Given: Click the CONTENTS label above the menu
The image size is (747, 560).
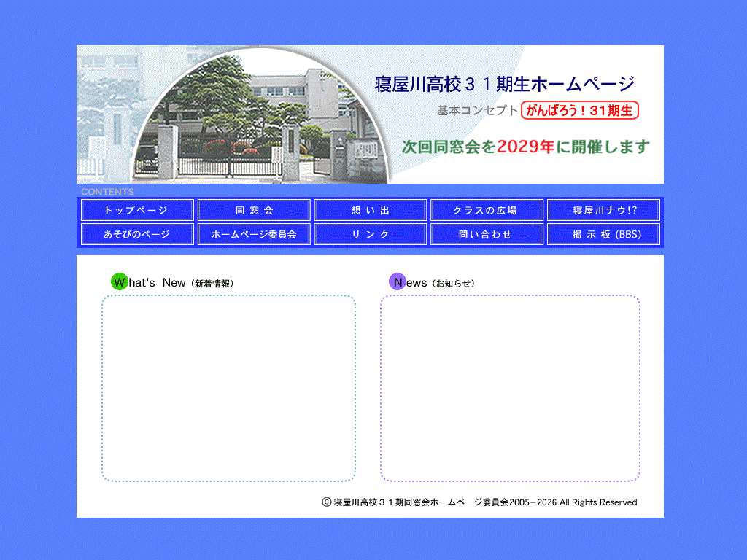Looking at the screenshot, I should 107,191.
